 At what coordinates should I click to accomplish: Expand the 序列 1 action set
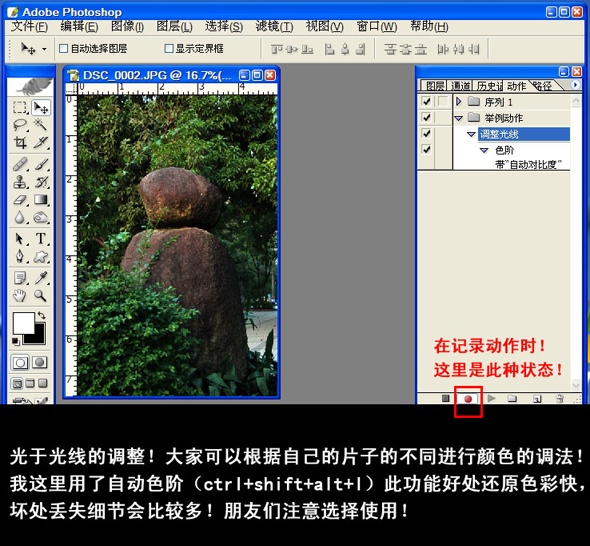click(x=458, y=102)
